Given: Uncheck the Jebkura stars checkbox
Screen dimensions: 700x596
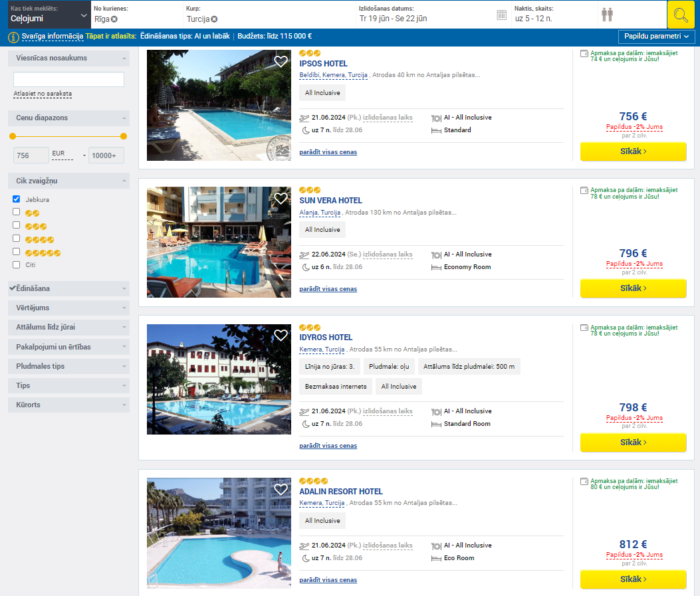Looking at the screenshot, I should (17, 199).
